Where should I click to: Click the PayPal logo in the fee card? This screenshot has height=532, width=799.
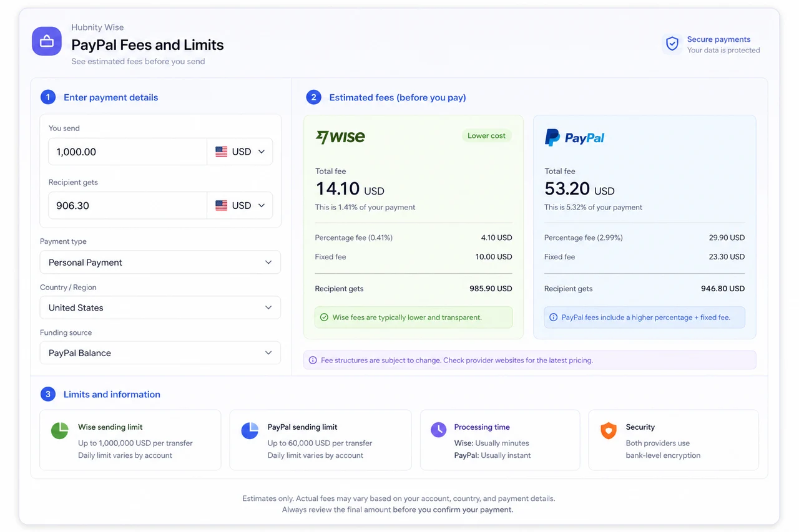[x=575, y=137]
